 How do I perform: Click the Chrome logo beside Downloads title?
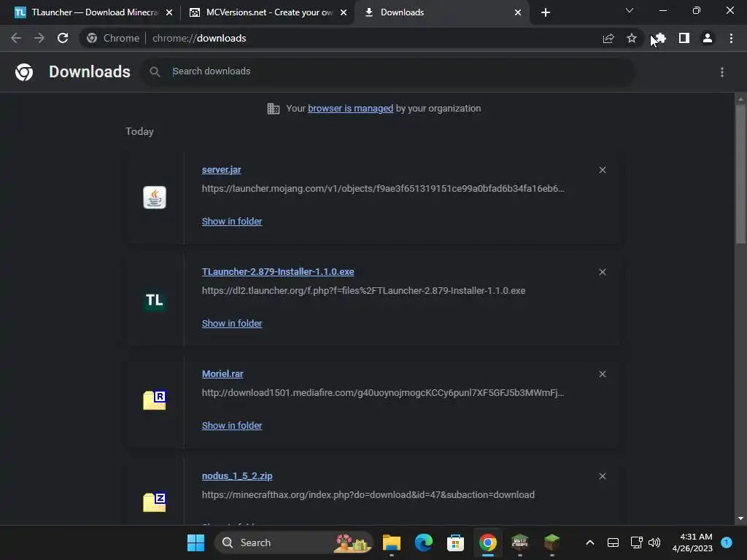[24, 72]
